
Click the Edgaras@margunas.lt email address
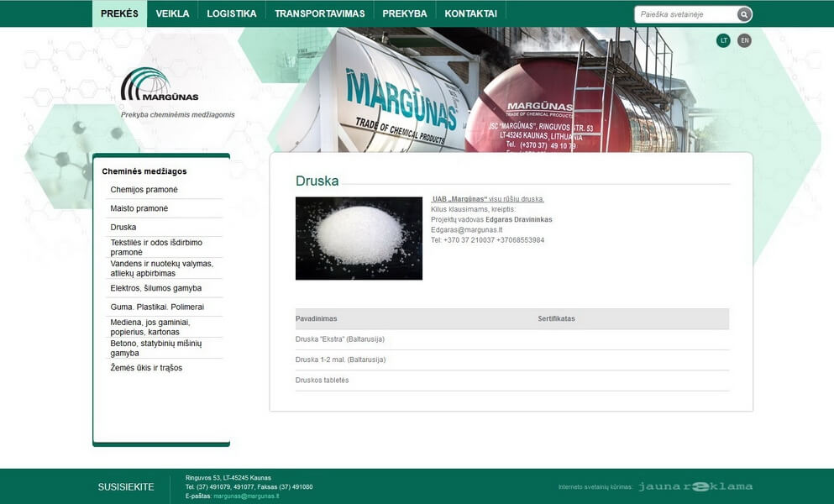click(466, 230)
